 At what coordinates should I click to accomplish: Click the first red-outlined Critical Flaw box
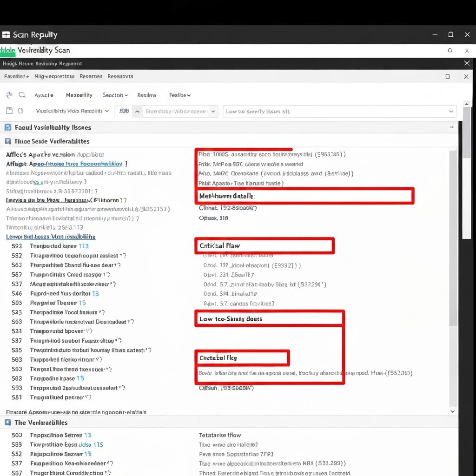click(264, 245)
